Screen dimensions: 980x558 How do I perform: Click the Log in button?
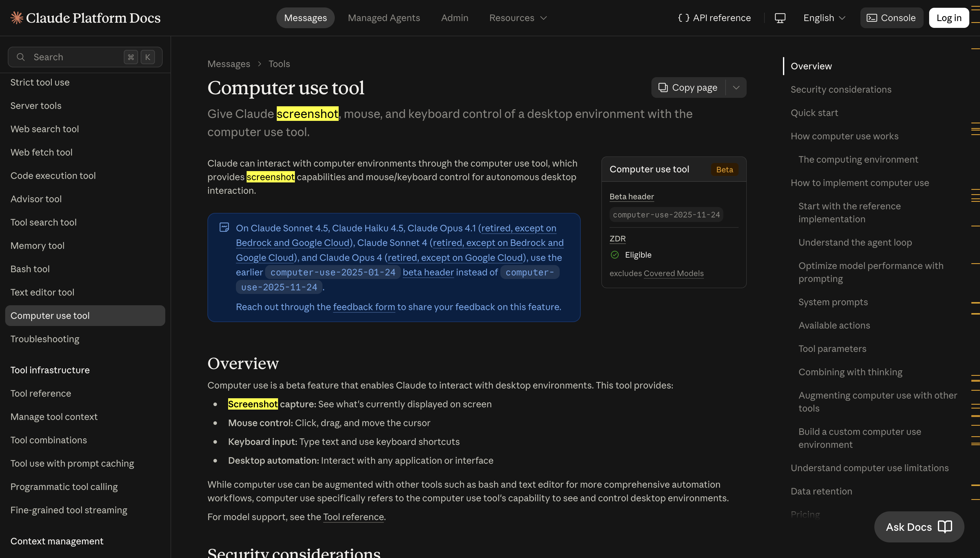[x=949, y=18]
